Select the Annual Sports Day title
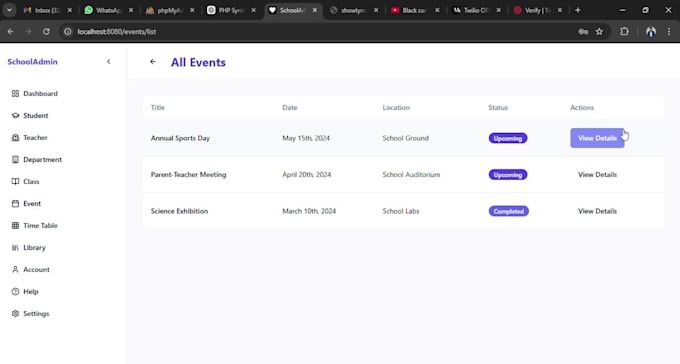Image resolution: width=680 pixels, height=364 pixels. pyautogui.click(x=180, y=138)
